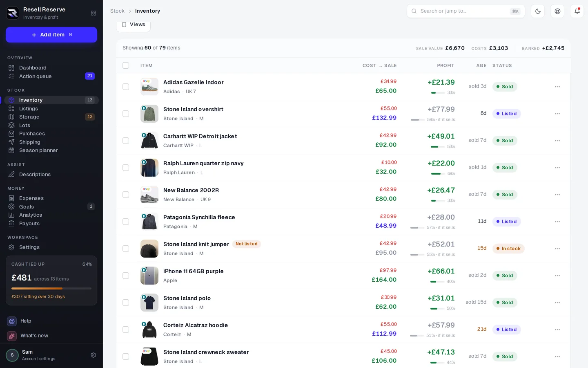
Task: Open row actions for Ralph Lauren quarter zip
Action: pyautogui.click(x=557, y=168)
